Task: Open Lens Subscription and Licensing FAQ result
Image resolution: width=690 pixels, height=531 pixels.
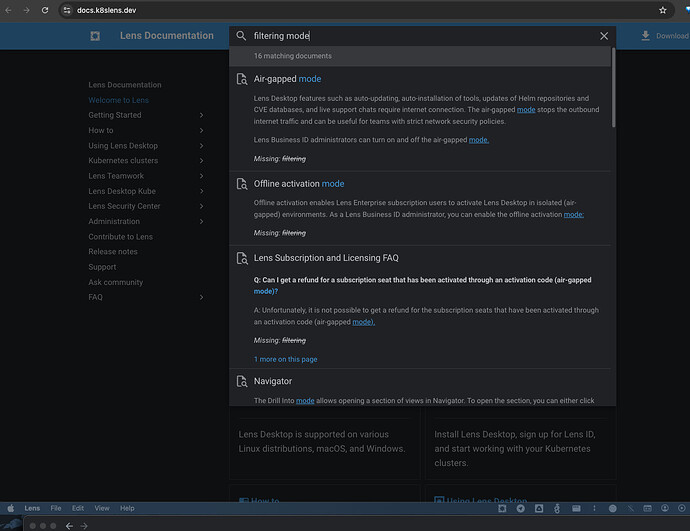Action: pyautogui.click(x=326, y=258)
